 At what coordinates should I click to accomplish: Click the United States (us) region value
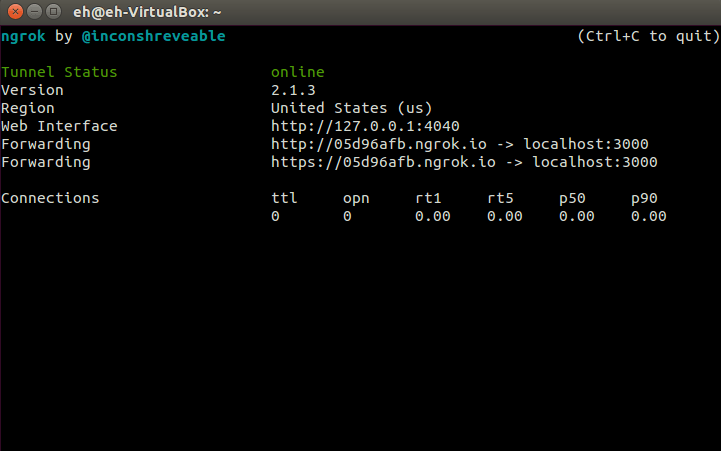click(351, 108)
